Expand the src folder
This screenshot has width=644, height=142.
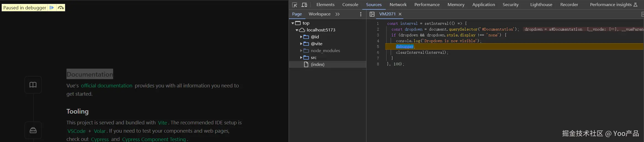point(301,58)
